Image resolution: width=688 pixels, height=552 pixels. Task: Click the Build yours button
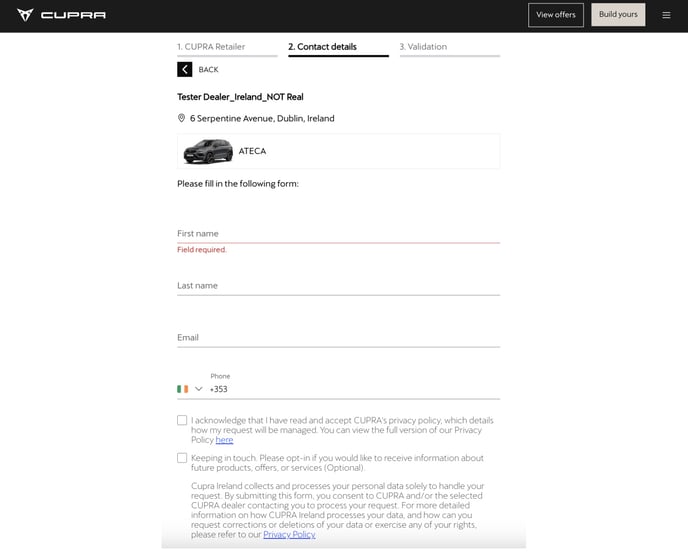(618, 15)
